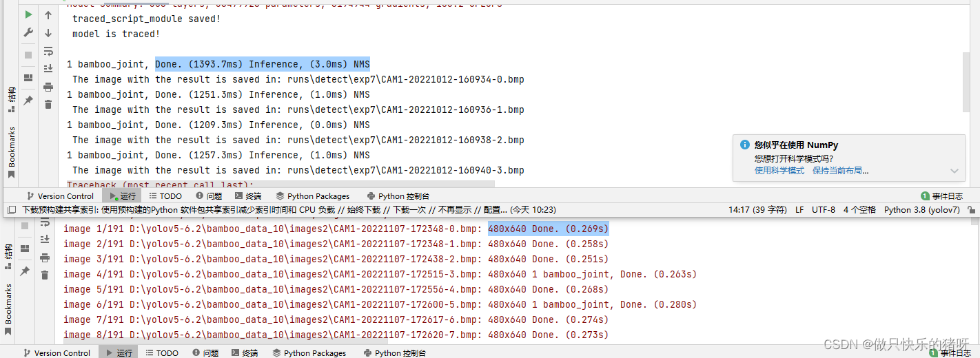This screenshot has height=358, width=980.
Task: Clear all trash icon, upper window
Action: point(48,105)
